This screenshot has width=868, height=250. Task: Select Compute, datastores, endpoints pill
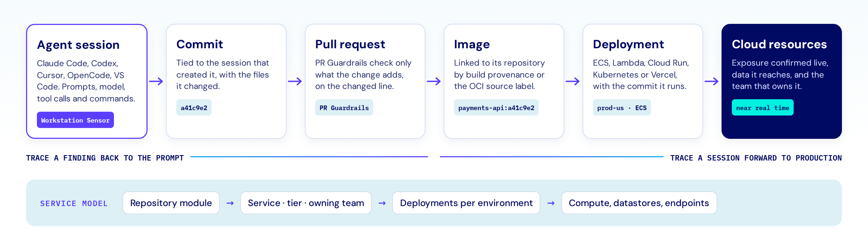tap(639, 203)
